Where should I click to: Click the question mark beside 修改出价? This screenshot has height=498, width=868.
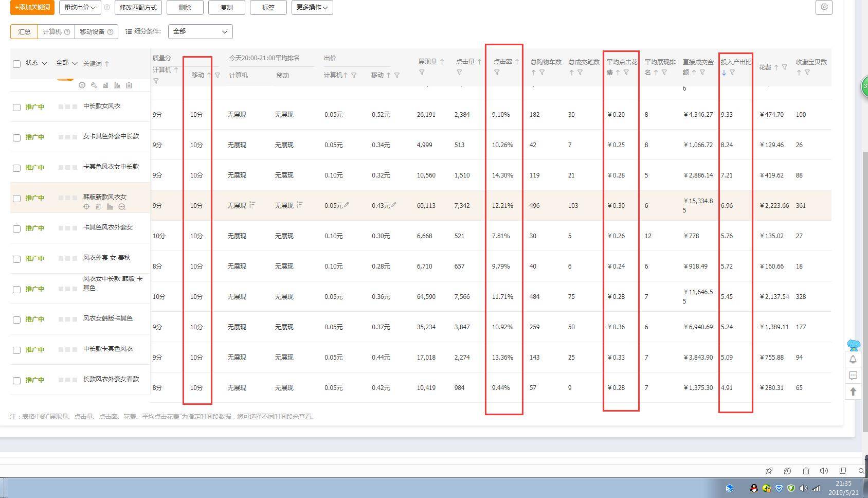107,7
